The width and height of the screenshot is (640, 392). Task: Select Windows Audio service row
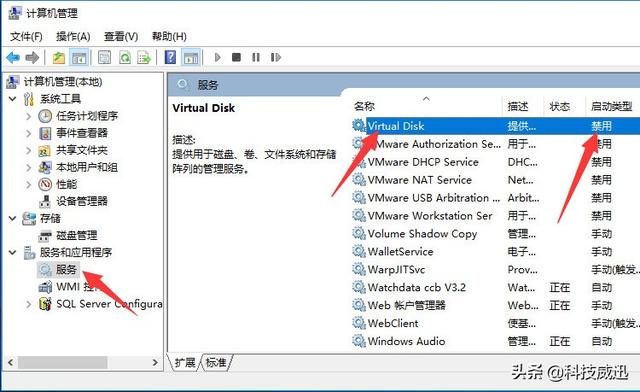click(x=496, y=341)
